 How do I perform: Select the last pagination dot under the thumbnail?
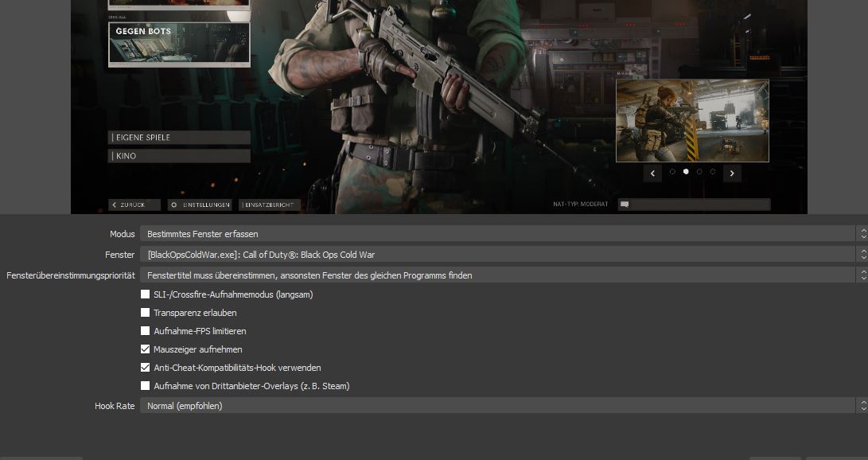coord(713,172)
